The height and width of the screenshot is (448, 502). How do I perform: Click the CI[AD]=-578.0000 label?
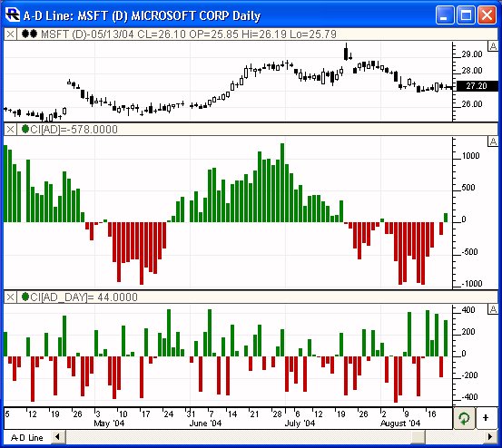coord(74,129)
